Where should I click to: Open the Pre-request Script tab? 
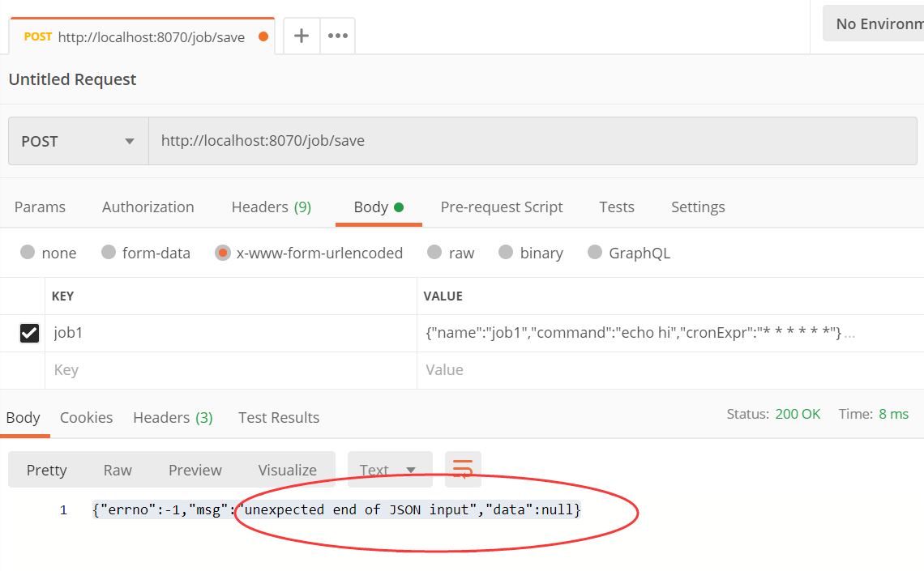[501, 207]
